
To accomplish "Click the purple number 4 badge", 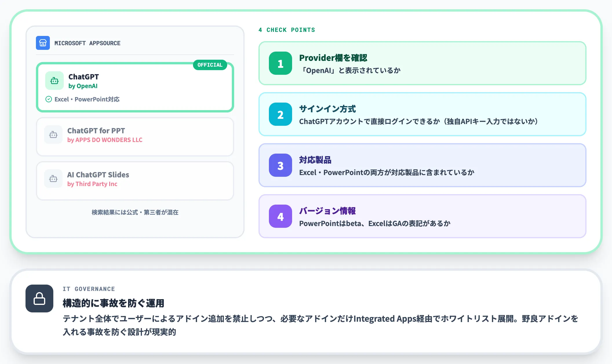I will [x=280, y=216].
